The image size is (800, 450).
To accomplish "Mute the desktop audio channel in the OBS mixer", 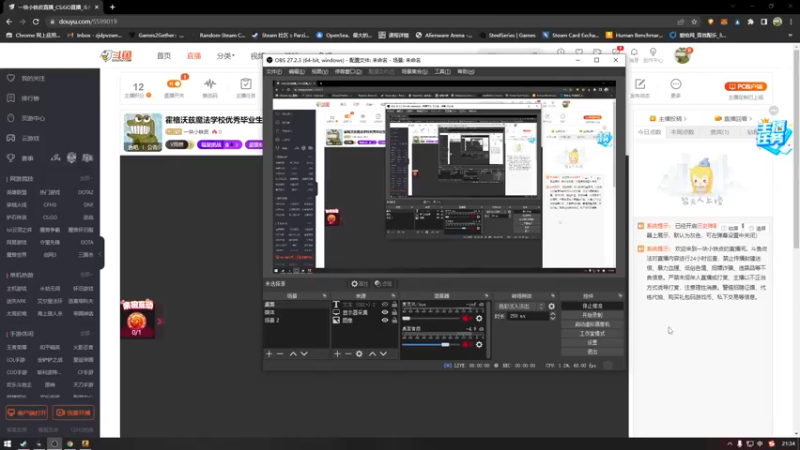I will (x=466, y=344).
